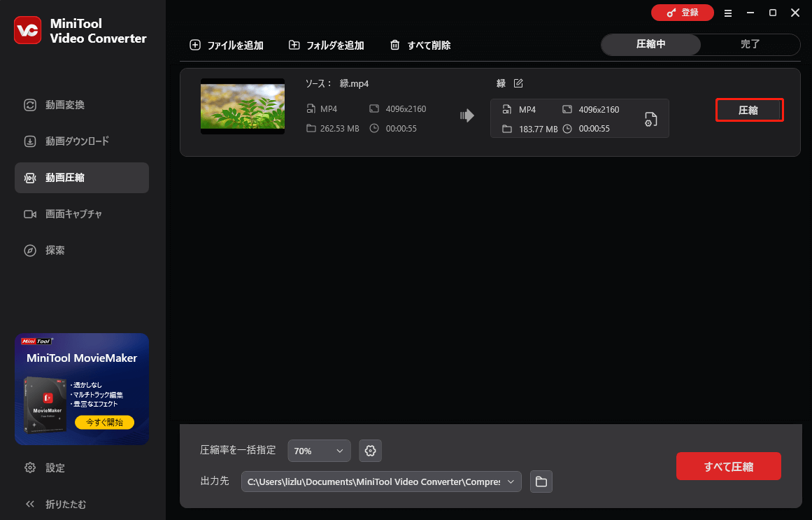This screenshot has width=812, height=520.
Task: Click the source file name 緑.mp4
Action: click(354, 83)
